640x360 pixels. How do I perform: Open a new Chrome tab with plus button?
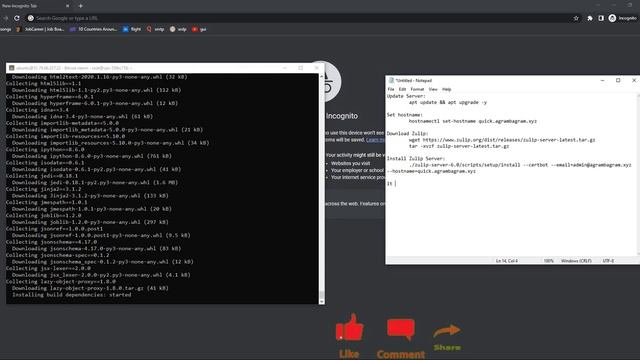(80, 6)
